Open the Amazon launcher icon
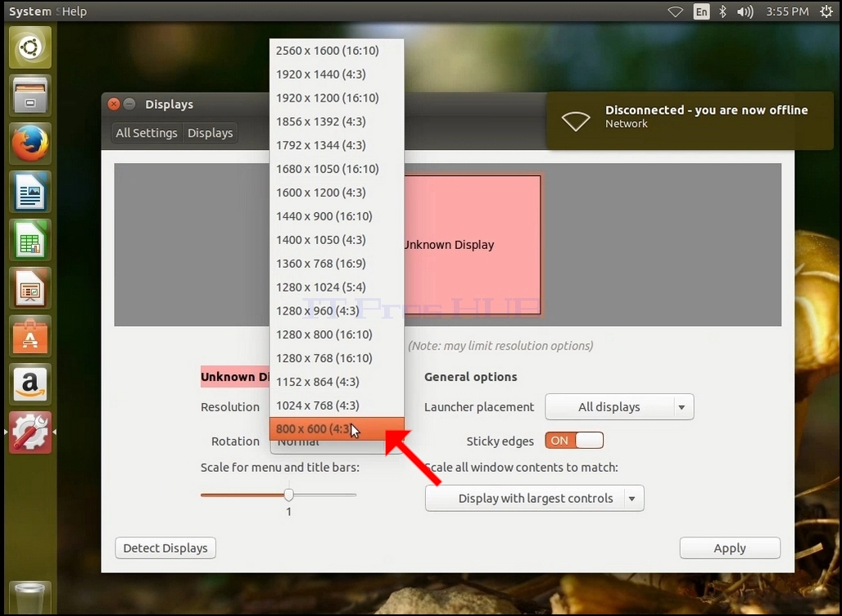The width and height of the screenshot is (842, 616). click(30, 384)
